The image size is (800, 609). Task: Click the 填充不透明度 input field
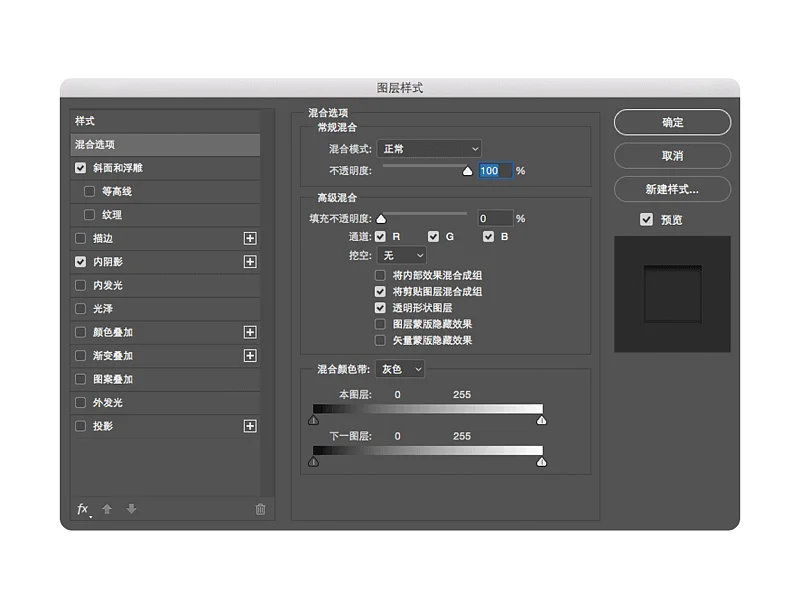tap(494, 218)
